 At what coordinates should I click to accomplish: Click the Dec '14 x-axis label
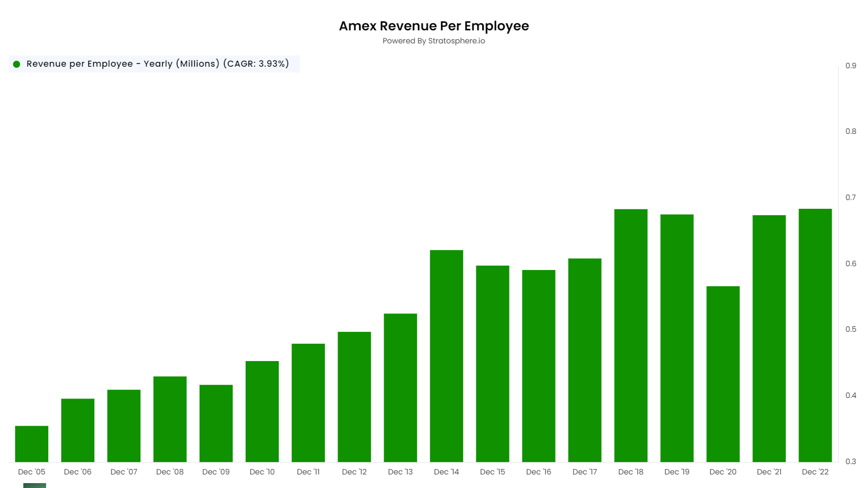[446, 472]
